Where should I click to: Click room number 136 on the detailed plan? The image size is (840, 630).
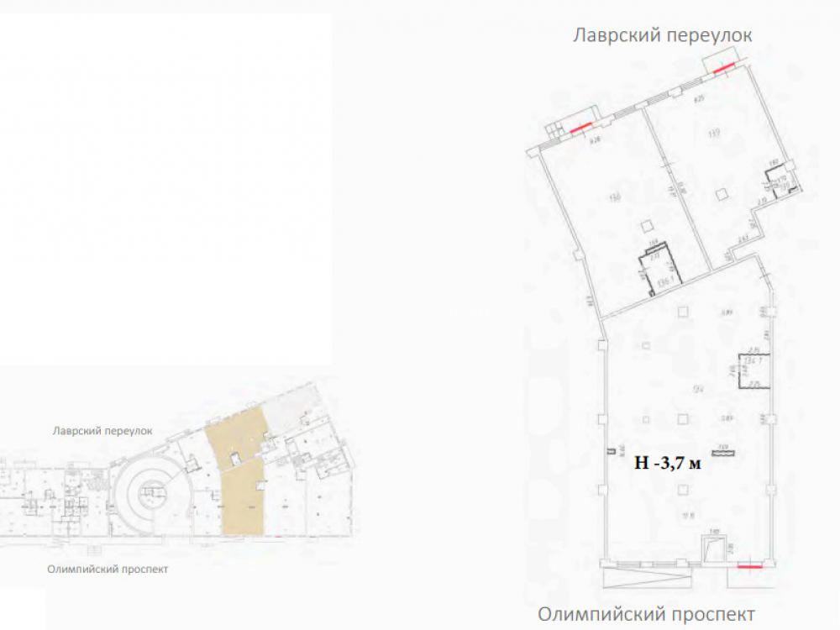(616, 197)
